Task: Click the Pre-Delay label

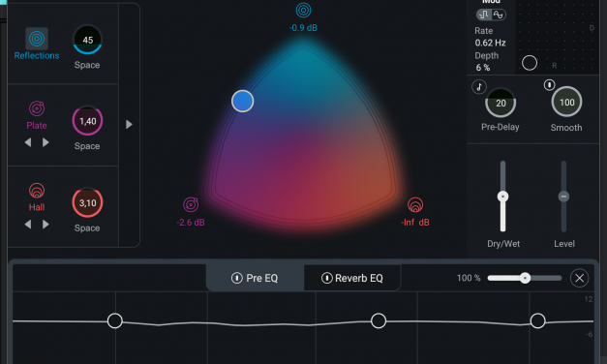Action: tap(501, 127)
